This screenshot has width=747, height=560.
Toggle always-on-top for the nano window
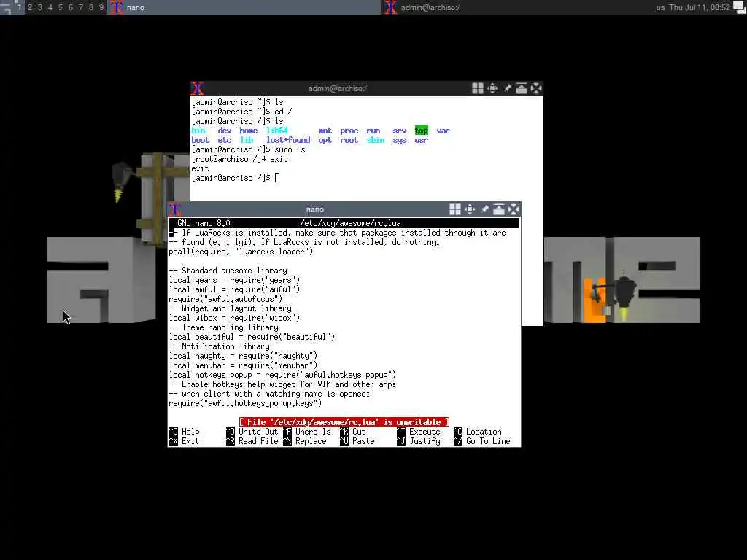click(x=499, y=209)
